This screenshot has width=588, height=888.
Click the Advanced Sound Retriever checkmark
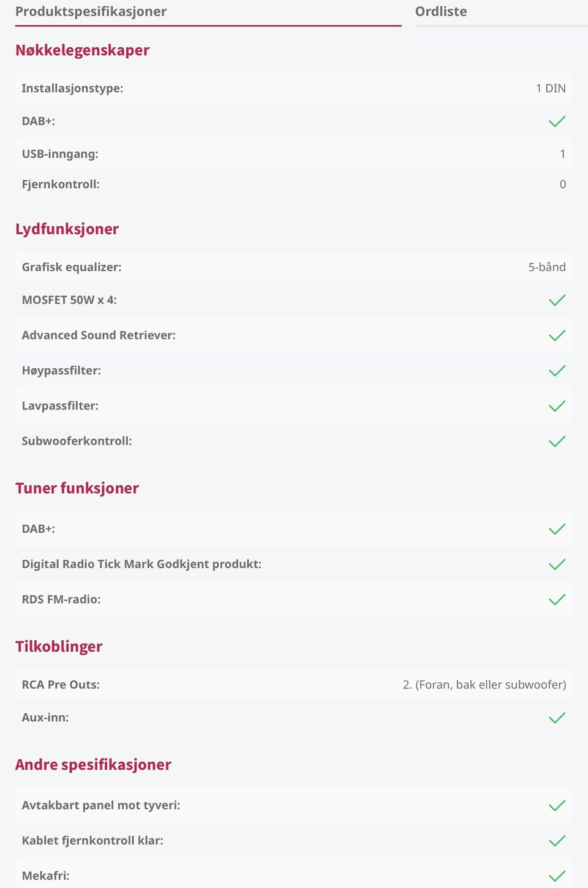[x=557, y=335]
